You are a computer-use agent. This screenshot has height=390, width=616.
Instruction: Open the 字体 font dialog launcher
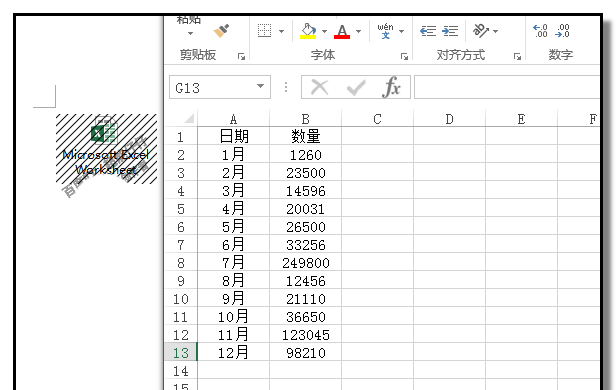click(404, 57)
